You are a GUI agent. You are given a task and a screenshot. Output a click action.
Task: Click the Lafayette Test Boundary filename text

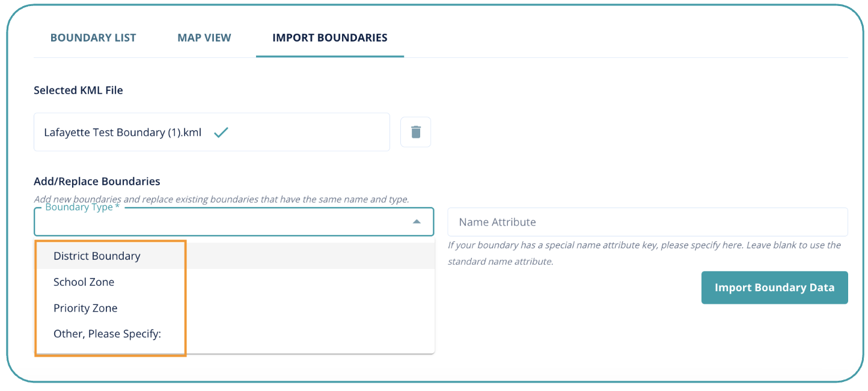coord(123,132)
